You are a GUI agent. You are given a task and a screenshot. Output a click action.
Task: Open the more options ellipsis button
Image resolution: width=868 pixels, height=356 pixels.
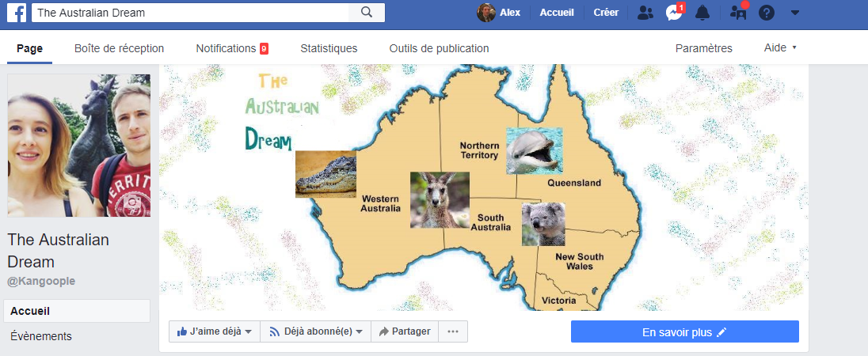coord(453,331)
